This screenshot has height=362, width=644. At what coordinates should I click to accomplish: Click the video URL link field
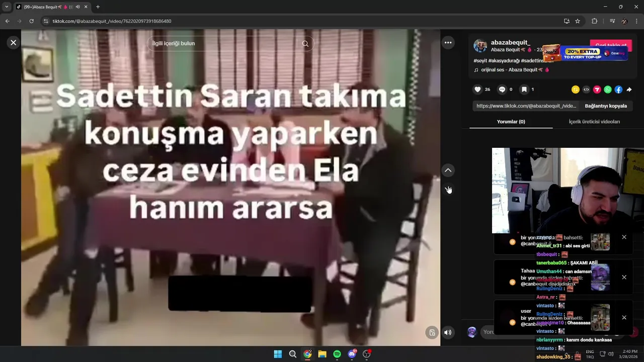526,106
